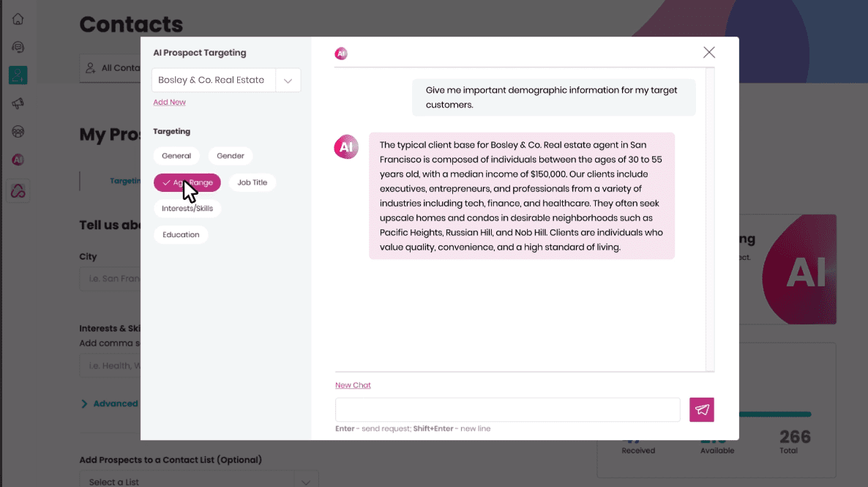This screenshot has width=868, height=487.
Task: Click the chat message input field
Action: click(x=508, y=410)
